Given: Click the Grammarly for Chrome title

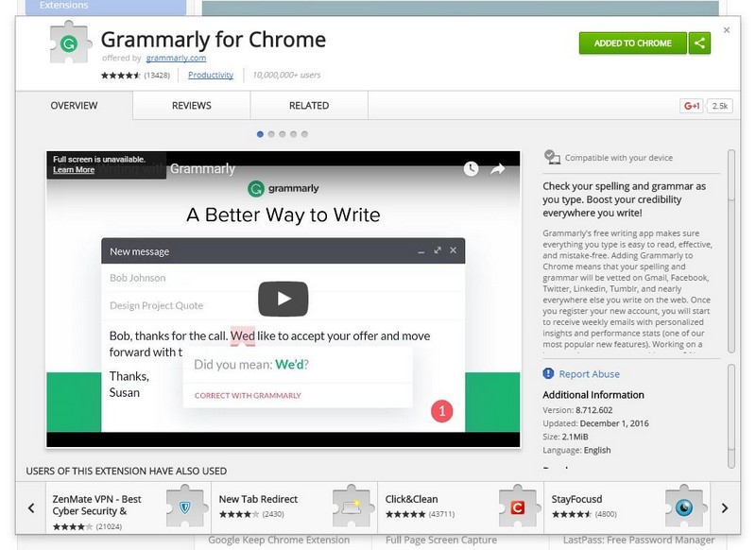Looking at the screenshot, I should [214, 40].
